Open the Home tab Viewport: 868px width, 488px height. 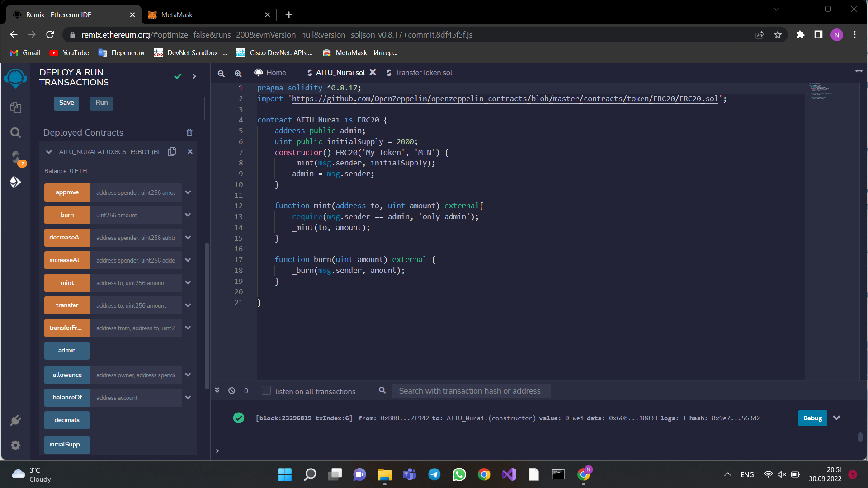(x=275, y=72)
